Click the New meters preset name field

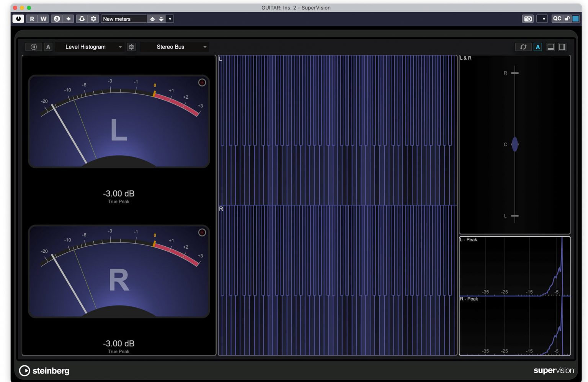coord(122,19)
